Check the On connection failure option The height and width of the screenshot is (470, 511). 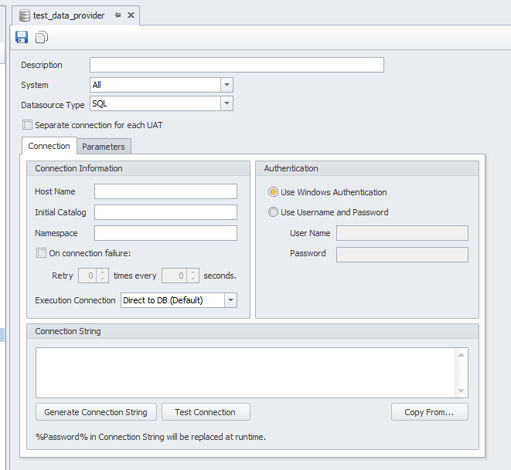[41, 253]
